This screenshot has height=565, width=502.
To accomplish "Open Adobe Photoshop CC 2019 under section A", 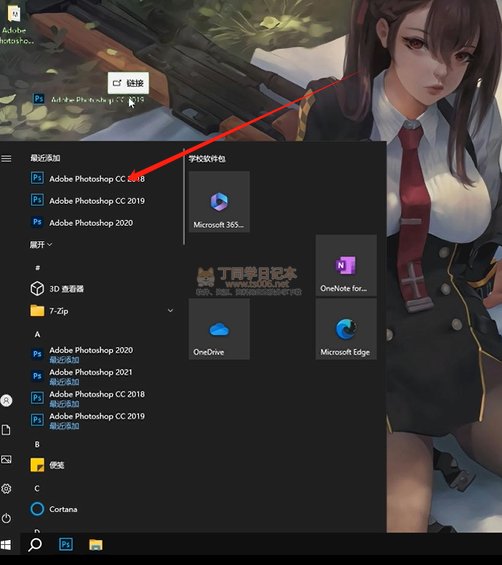I will pos(88,420).
